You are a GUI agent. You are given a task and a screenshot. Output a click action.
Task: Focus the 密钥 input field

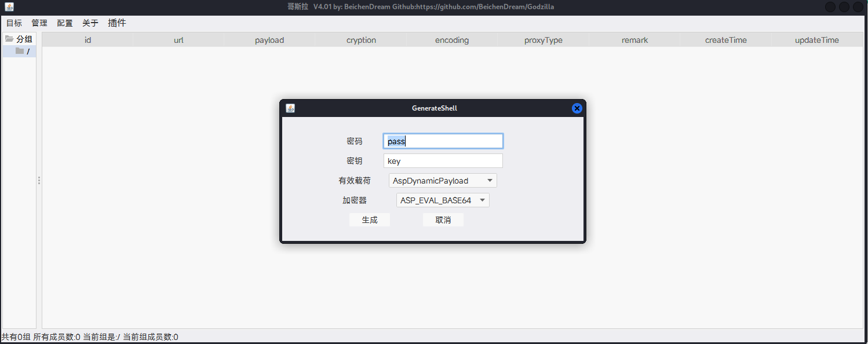point(443,161)
